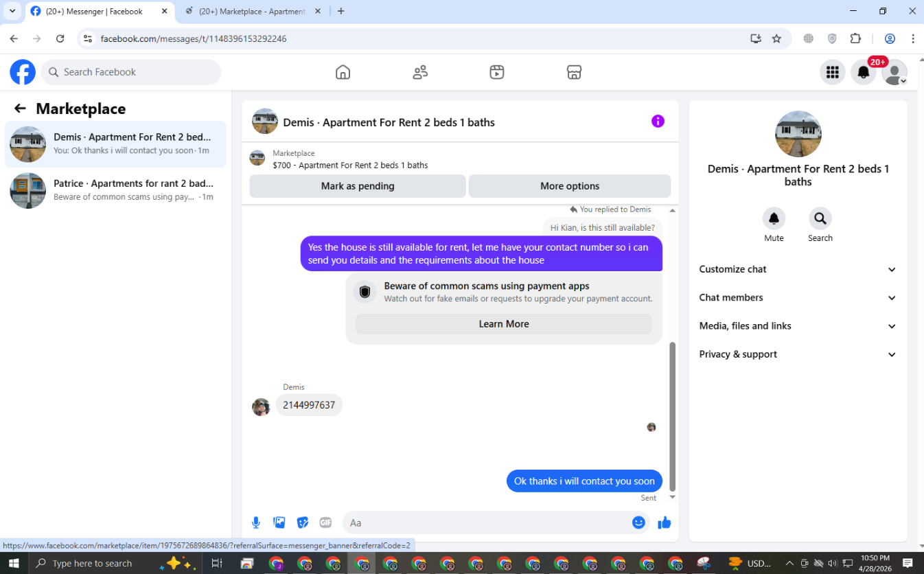Click the 'Ok thanks i will contact you soon' bubble
Image resolution: width=924 pixels, height=574 pixels.
(x=584, y=481)
